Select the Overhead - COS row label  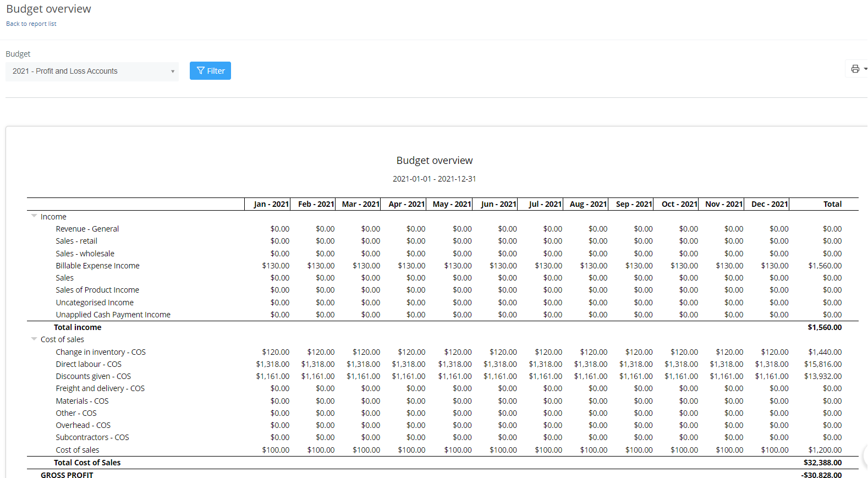coord(83,425)
